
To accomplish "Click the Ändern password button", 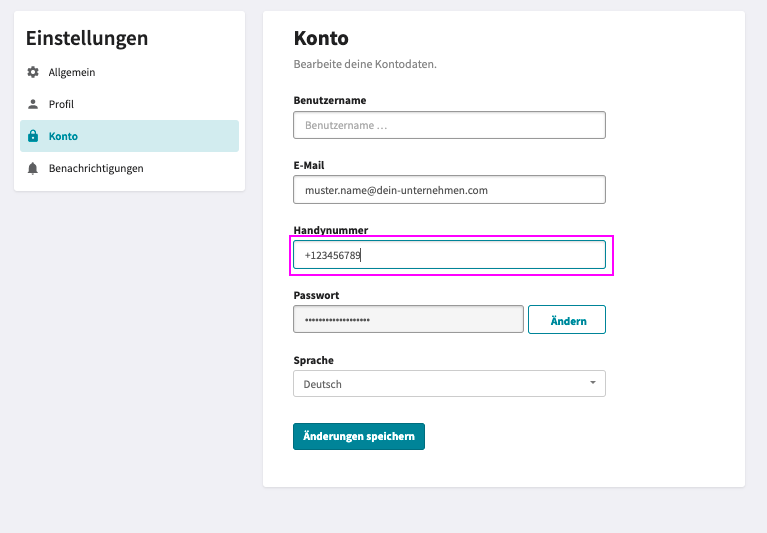I will pyautogui.click(x=567, y=320).
